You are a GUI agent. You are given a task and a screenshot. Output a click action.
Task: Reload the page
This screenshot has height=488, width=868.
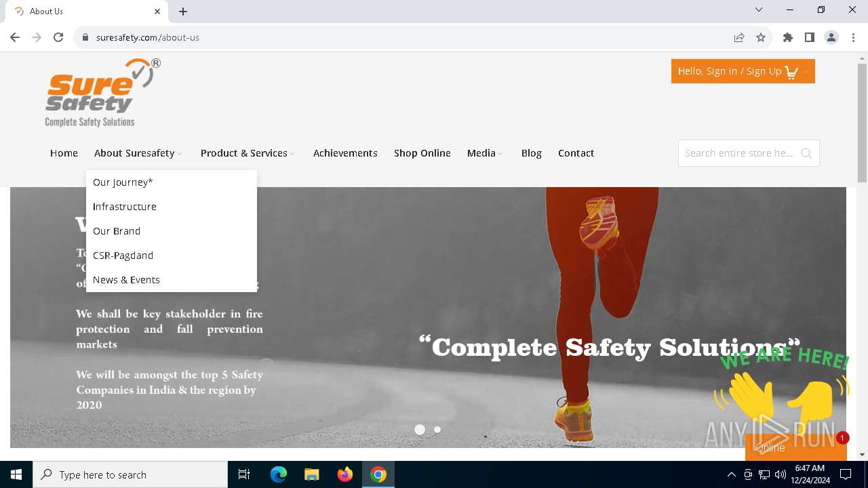tap(58, 37)
